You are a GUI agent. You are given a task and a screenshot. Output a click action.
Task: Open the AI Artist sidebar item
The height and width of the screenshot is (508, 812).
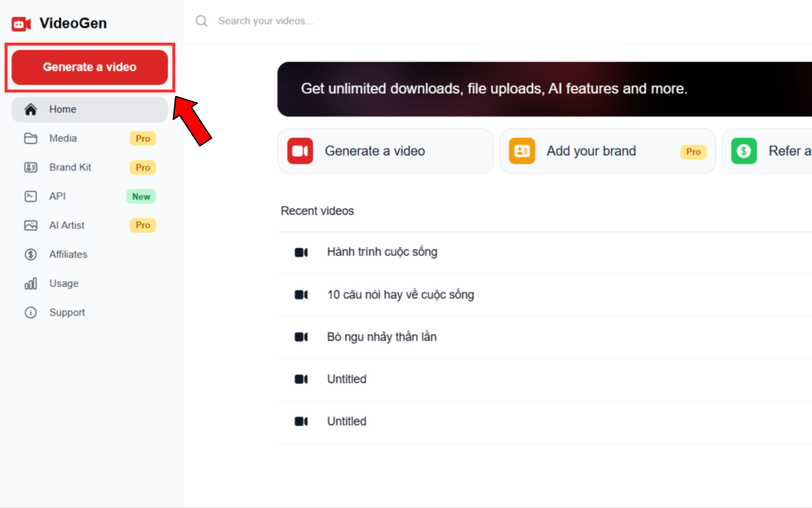pos(90,225)
